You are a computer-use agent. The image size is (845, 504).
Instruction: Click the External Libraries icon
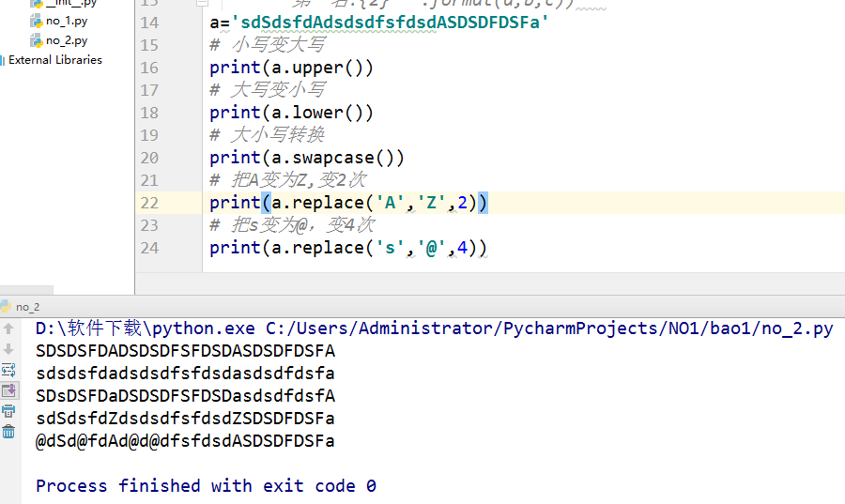[x=3, y=60]
